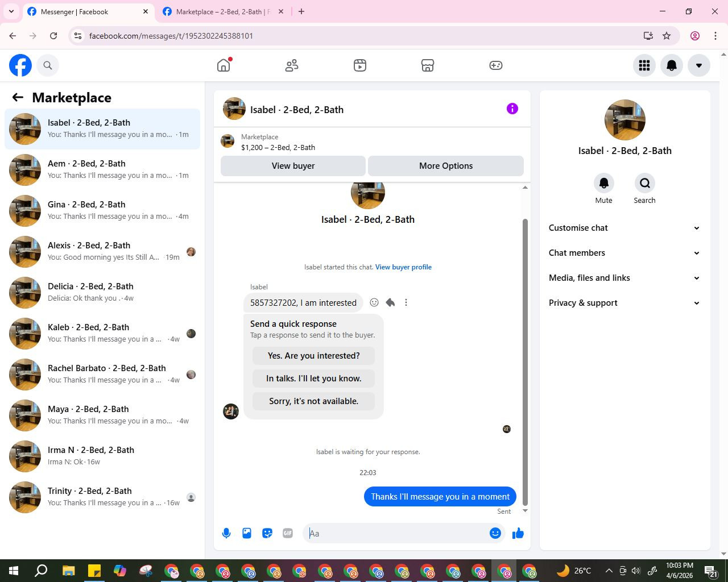Open system tray hidden icons chevron
This screenshot has width=728, height=582.
[609, 571]
